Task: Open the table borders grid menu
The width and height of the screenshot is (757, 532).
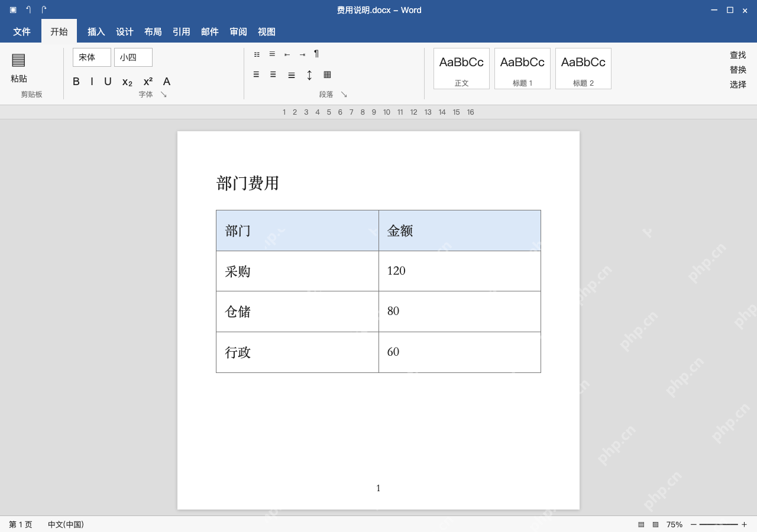Action: 327,75
